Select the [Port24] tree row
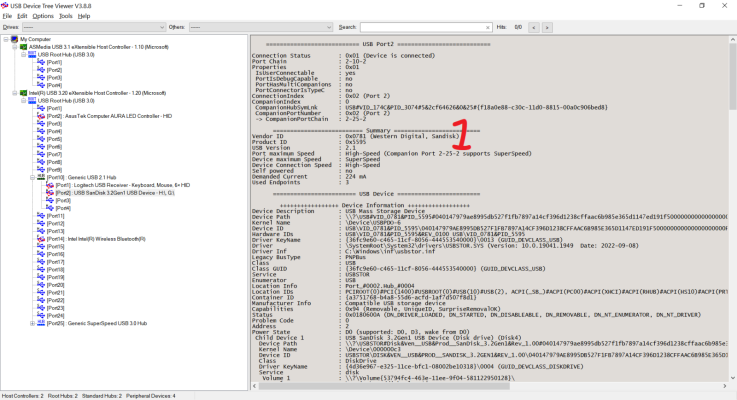 click(x=55, y=316)
